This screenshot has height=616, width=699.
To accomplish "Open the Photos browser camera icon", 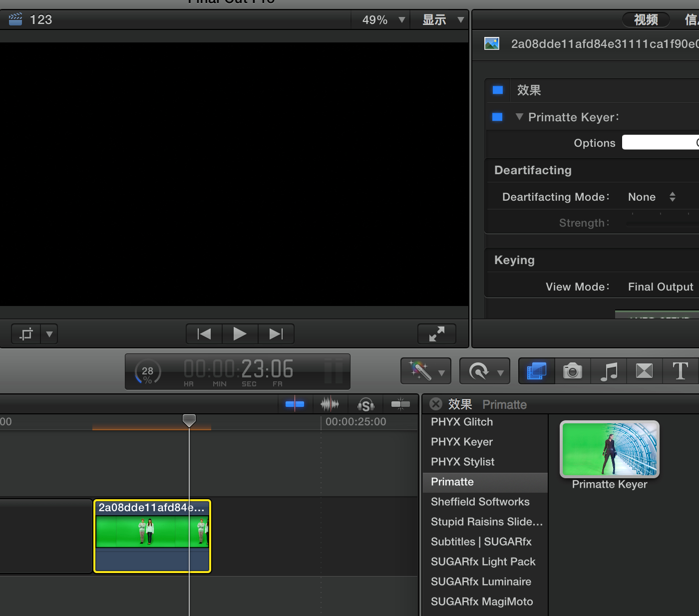I will click(573, 371).
